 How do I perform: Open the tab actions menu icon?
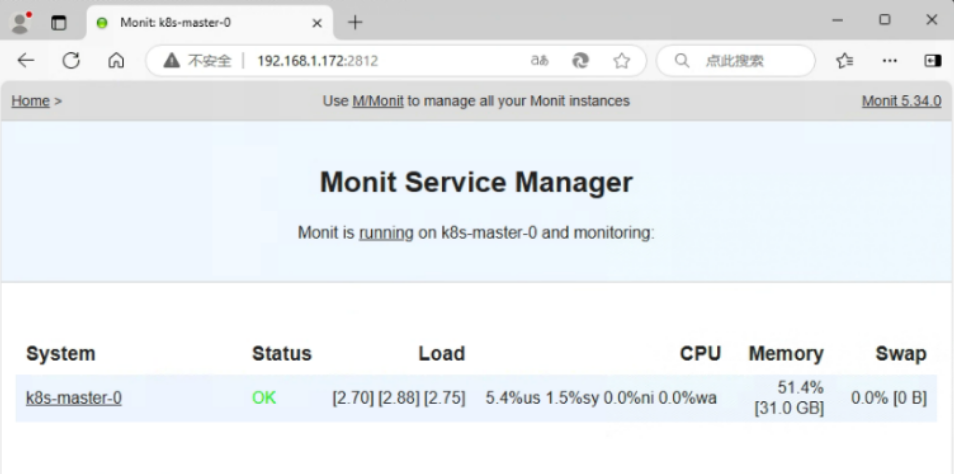tap(58, 23)
